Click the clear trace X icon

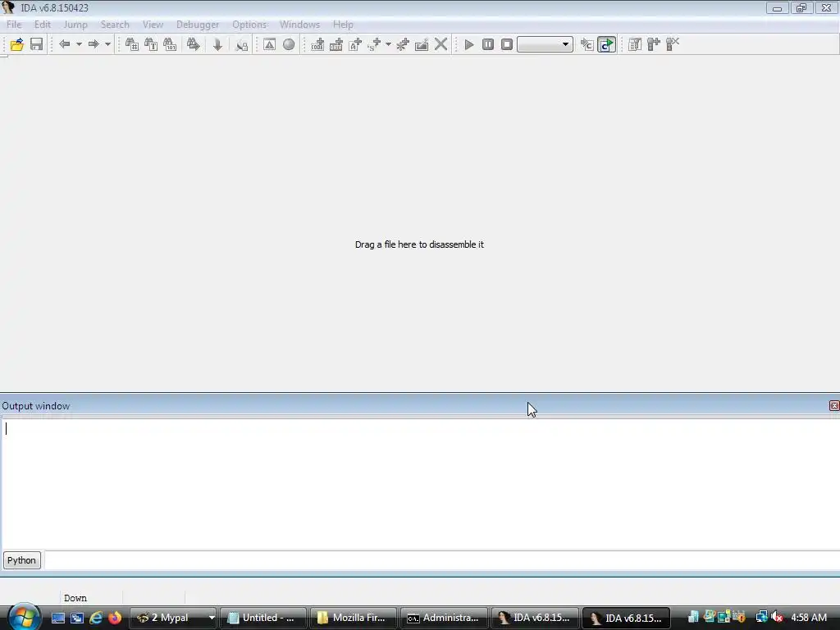[673, 44]
